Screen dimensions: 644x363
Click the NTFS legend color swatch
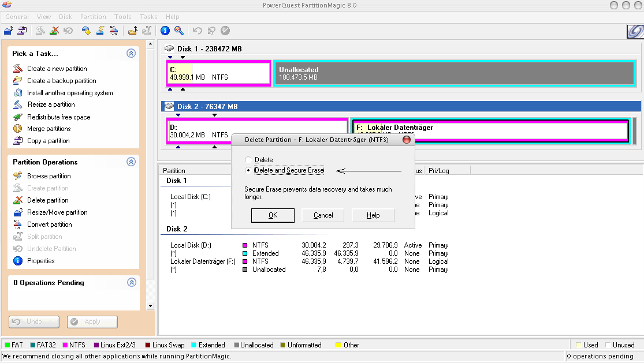click(65, 345)
